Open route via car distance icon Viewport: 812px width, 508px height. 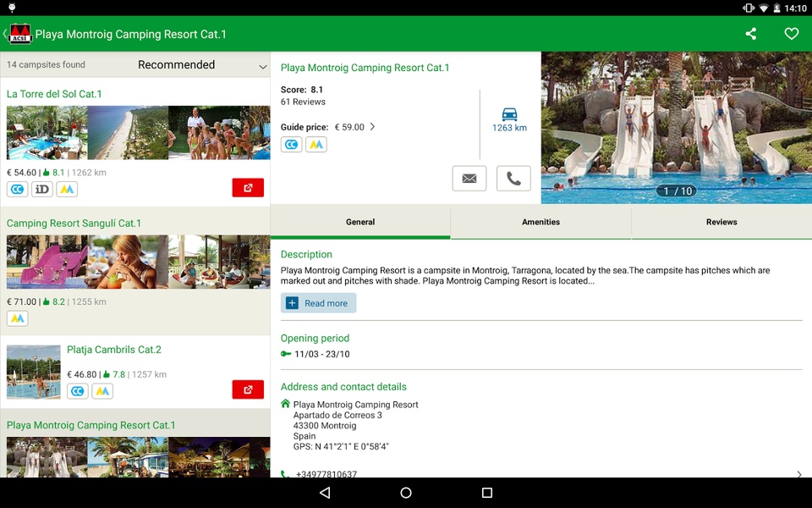tap(509, 119)
